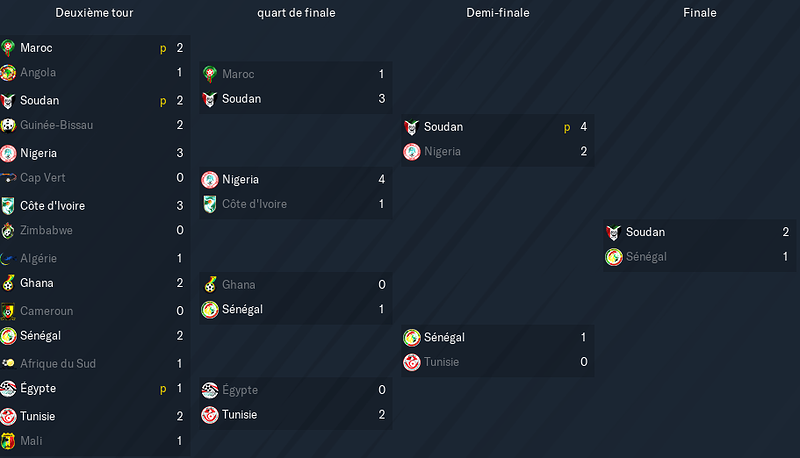Click the Cap Vert crest icon
Image resolution: width=800 pixels, height=458 pixels.
click(8, 178)
